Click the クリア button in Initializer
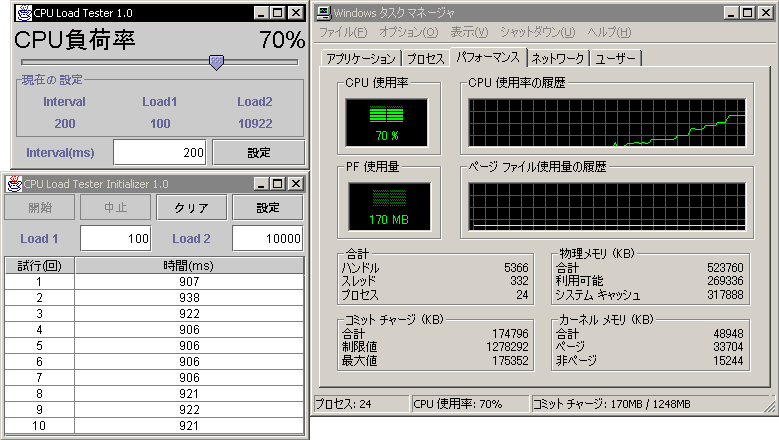 coord(191,207)
